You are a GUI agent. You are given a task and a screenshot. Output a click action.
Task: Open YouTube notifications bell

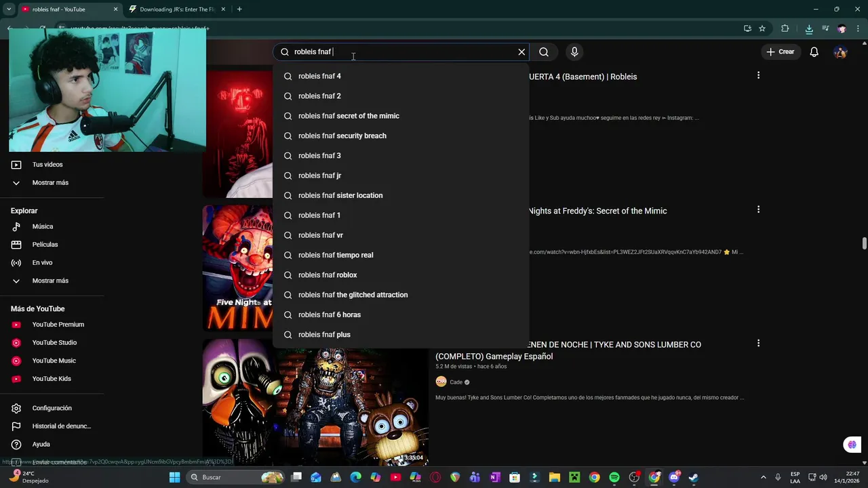[814, 52]
